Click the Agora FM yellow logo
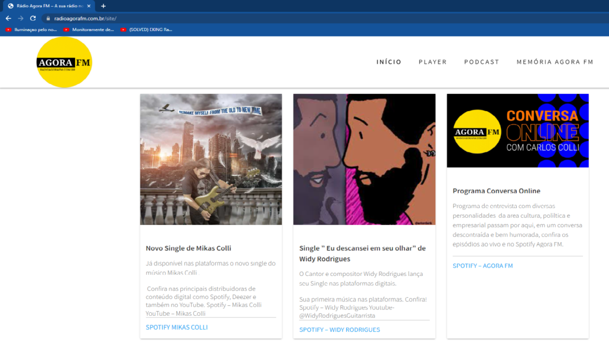 pos(64,62)
